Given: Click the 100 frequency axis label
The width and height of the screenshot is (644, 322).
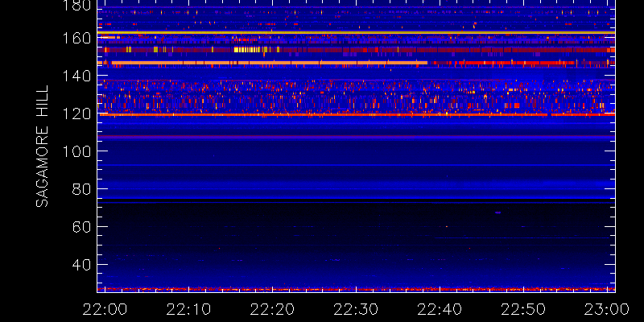Looking at the screenshot, I should (x=76, y=151).
